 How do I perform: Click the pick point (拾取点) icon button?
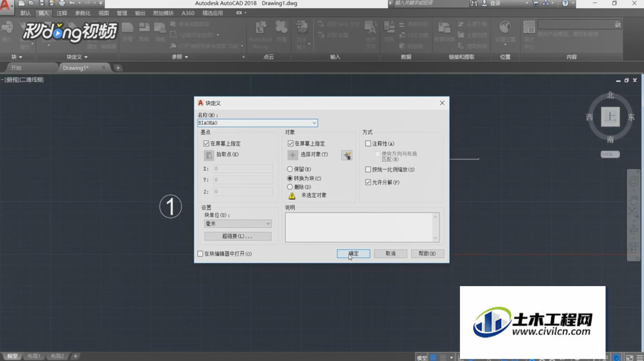coord(209,155)
